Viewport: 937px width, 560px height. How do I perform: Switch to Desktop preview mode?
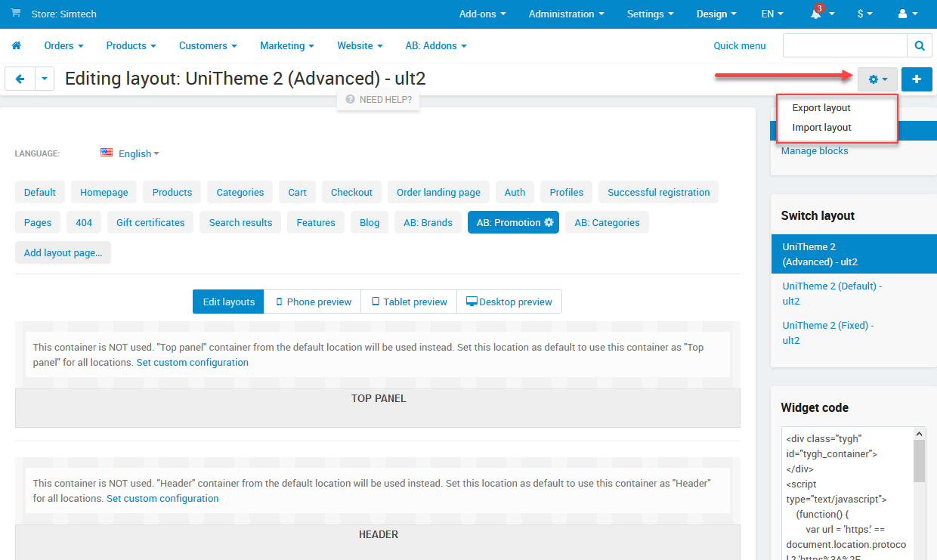click(509, 302)
